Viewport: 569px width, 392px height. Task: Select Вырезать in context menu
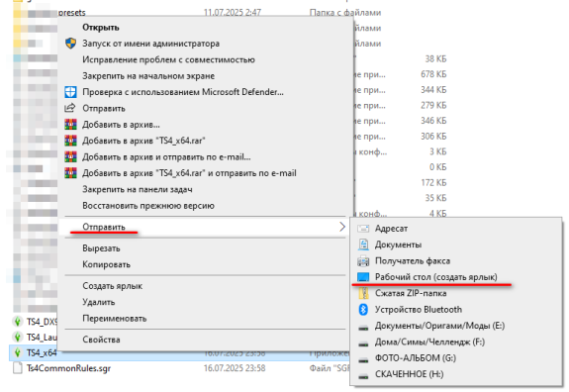tap(101, 248)
